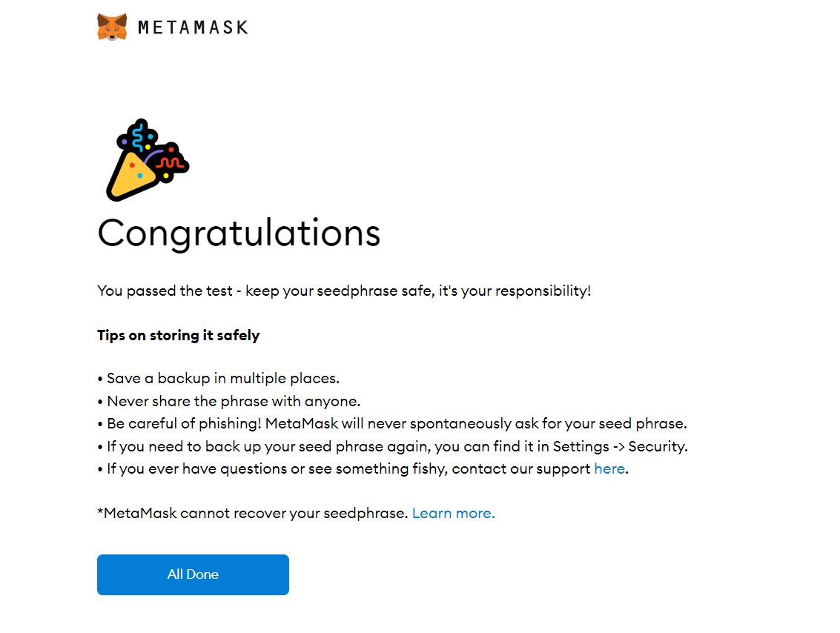
Task: Click the red confetti swirl in the graphic
Action: click(x=171, y=162)
